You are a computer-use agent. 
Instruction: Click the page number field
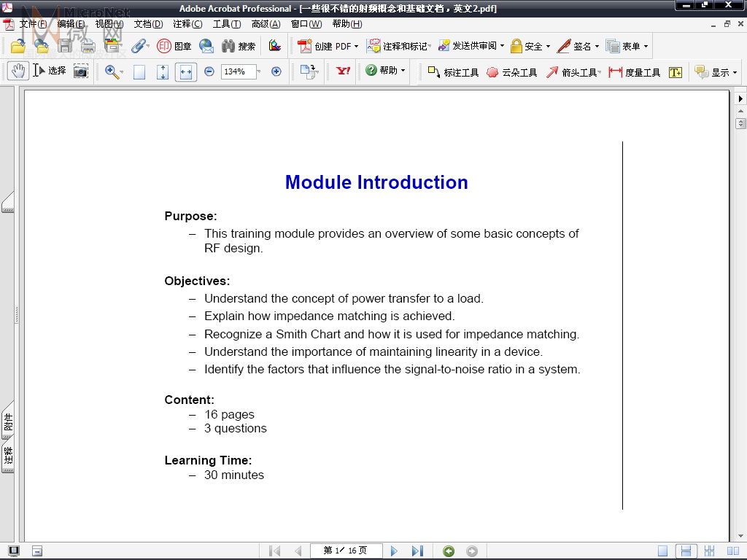tap(346, 551)
